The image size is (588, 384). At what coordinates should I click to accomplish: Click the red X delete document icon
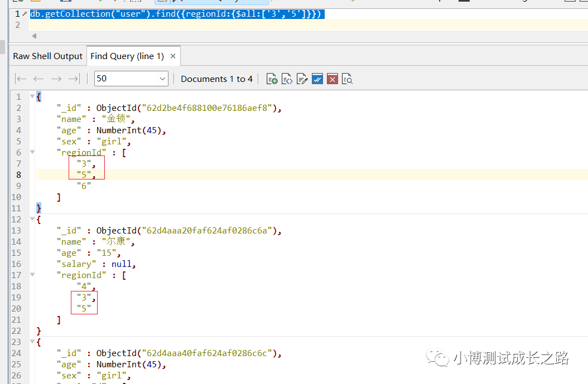point(332,79)
